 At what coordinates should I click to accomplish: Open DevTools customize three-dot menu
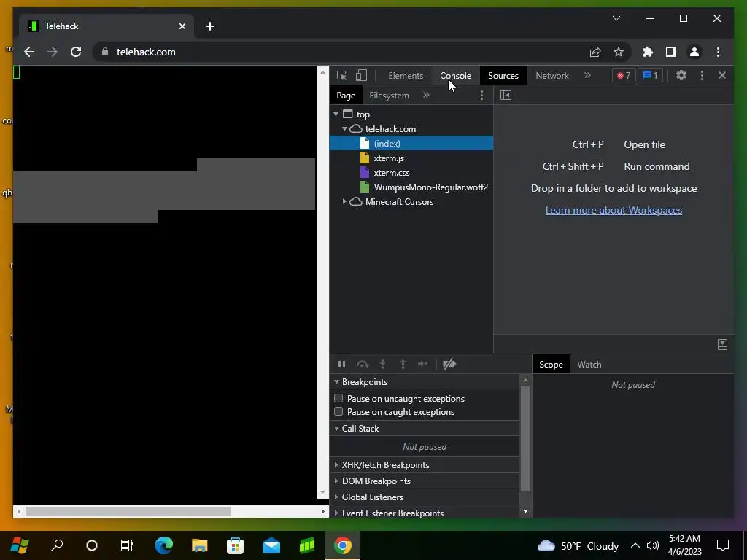tap(702, 75)
